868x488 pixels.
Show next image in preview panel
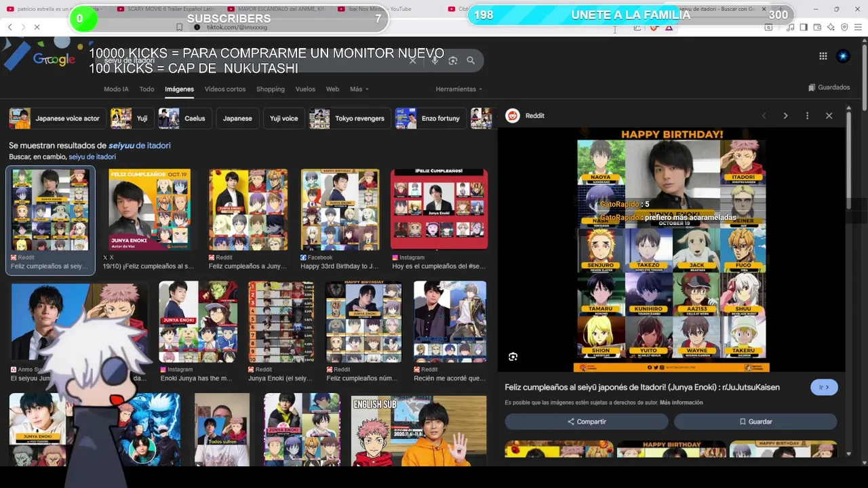tap(785, 116)
